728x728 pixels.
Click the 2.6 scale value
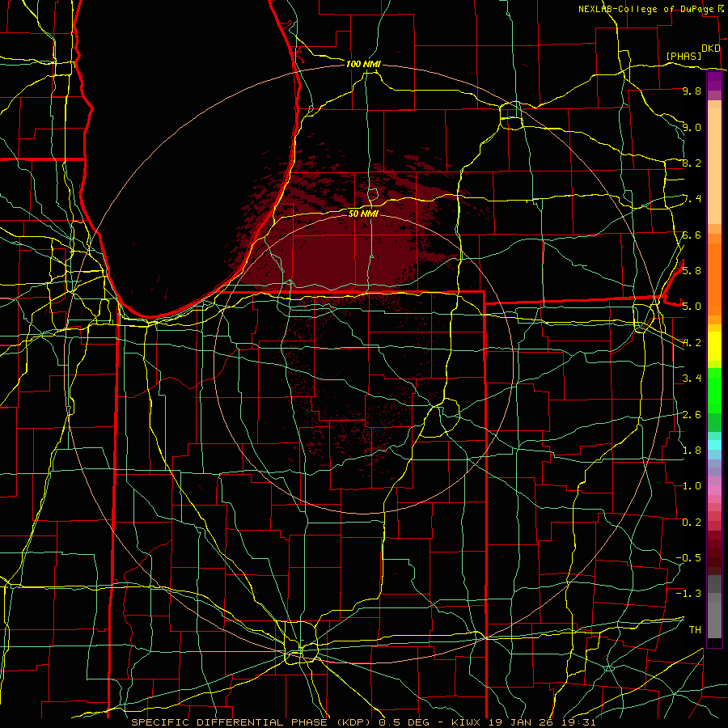692,414
